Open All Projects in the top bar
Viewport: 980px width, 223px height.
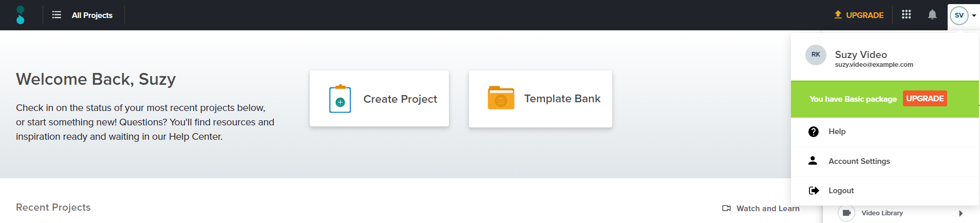[92, 15]
